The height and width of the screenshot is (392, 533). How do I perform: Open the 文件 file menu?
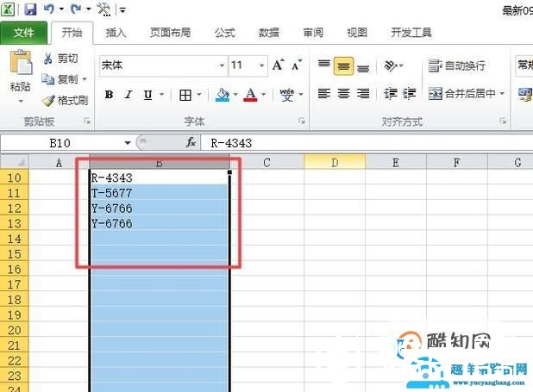click(23, 33)
